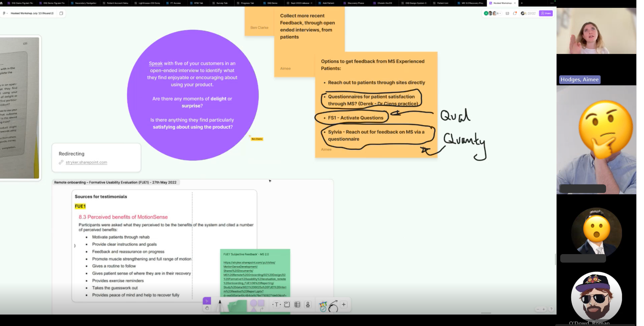Switch to Discovery Phase browser tab

point(355,3)
